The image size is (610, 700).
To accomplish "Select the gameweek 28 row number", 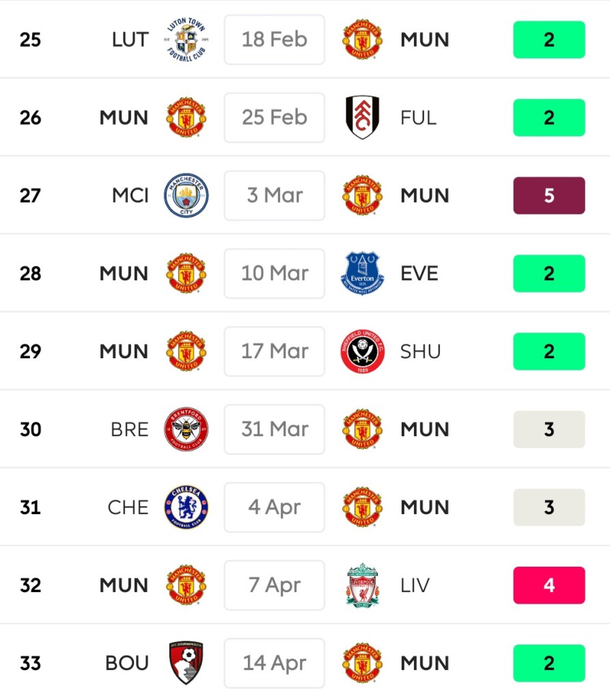I will click(31, 273).
